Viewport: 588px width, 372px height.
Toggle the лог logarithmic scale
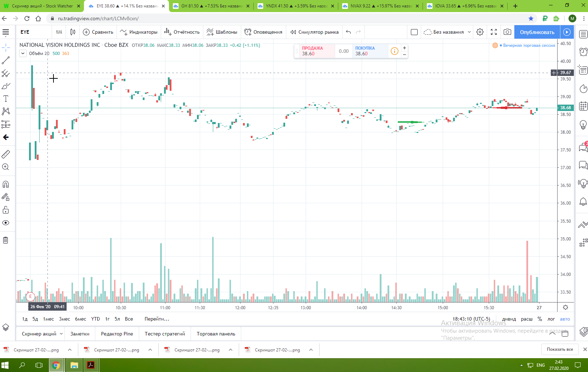point(551,319)
